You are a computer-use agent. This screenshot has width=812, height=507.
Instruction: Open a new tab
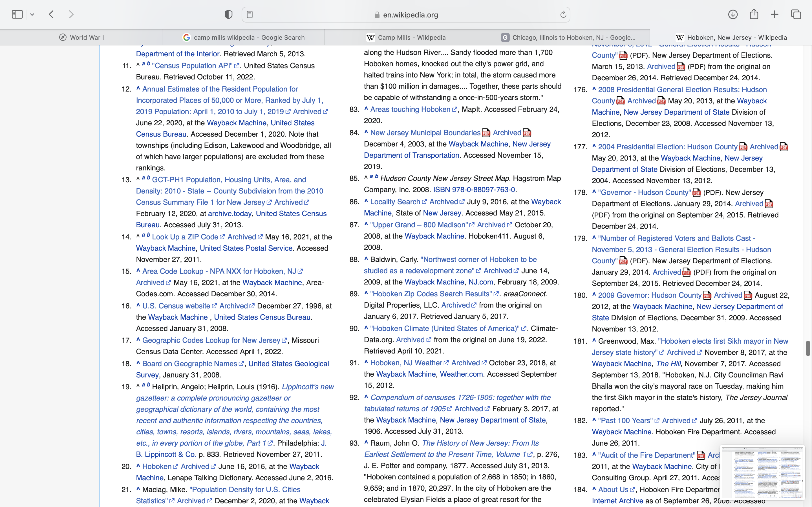point(775,14)
